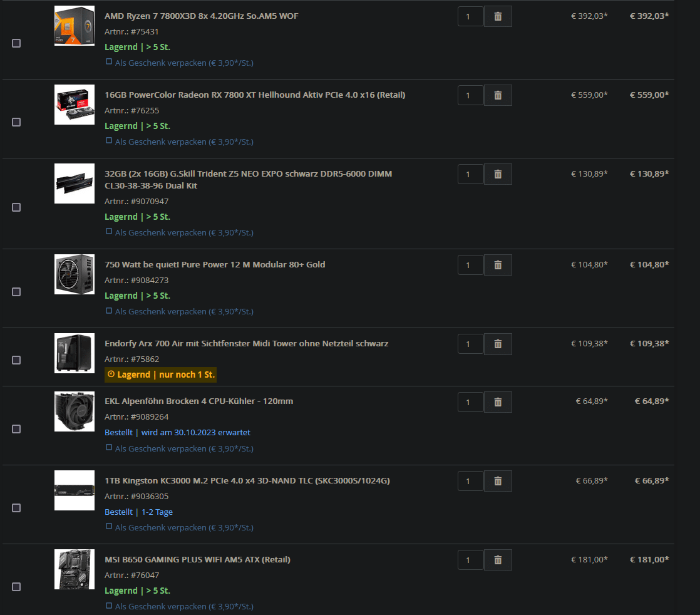
Task: Select row checkbox for be quiet! Pure Power
Action: tap(16, 292)
